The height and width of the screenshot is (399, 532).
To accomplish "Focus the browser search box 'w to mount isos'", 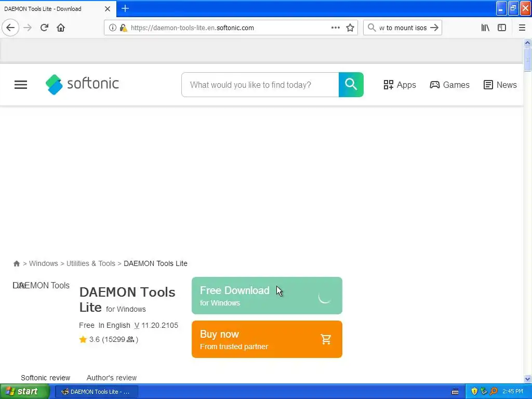I will pyautogui.click(x=403, y=28).
